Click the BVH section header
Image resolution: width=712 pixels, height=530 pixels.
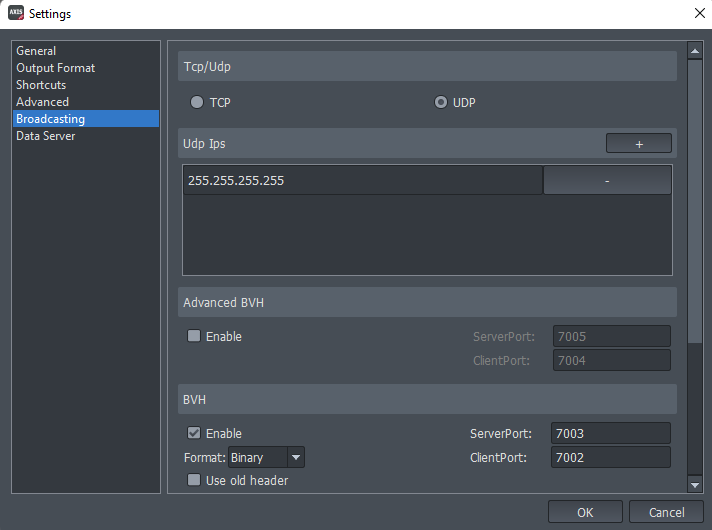click(427, 399)
